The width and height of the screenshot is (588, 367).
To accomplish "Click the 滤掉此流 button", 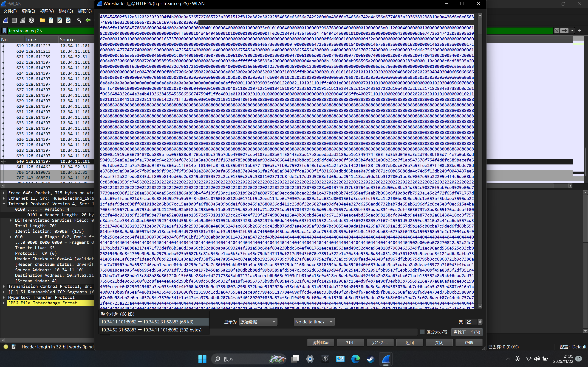I will tap(320, 342).
